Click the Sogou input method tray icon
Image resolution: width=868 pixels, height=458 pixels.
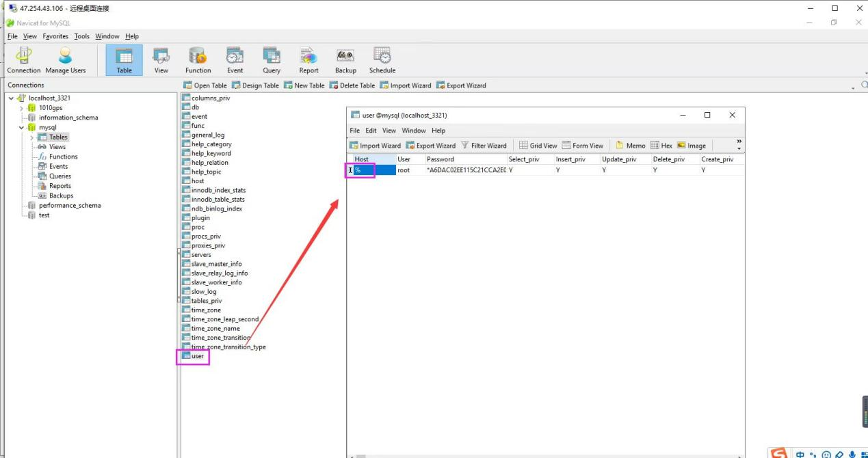click(x=778, y=454)
